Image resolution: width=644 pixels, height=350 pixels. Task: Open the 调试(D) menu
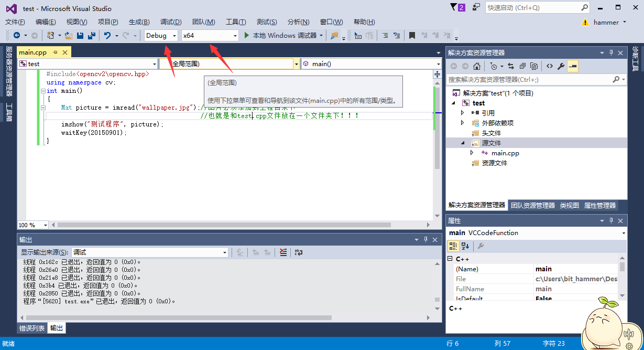click(x=171, y=22)
